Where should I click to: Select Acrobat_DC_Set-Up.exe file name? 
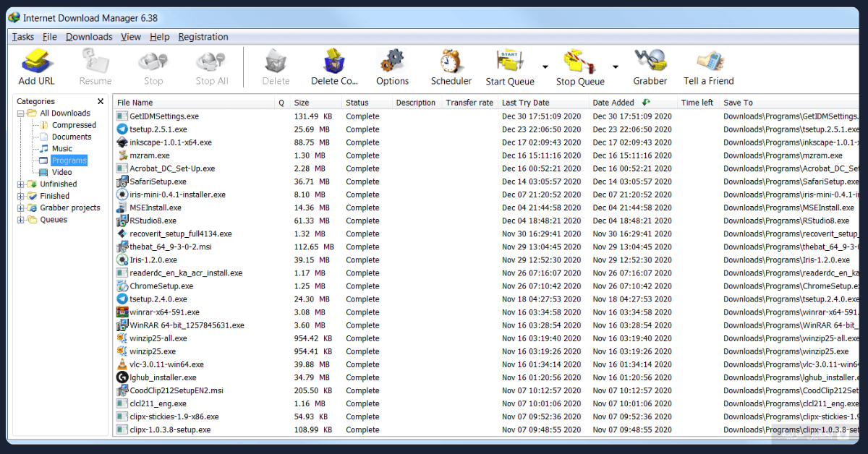click(x=172, y=168)
